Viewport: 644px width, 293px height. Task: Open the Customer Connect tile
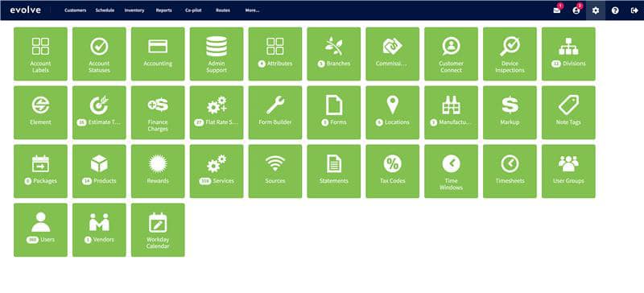[x=451, y=54]
